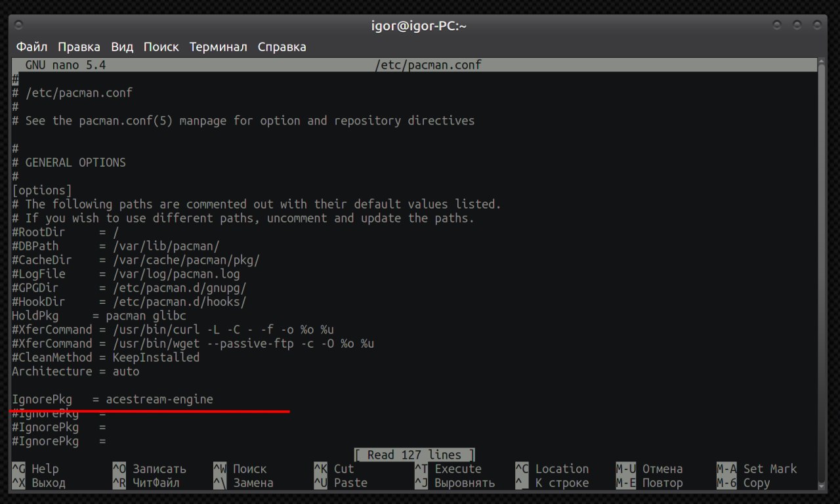
Task: Click the M-E Повтор shortcut
Action: pyautogui.click(x=649, y=483)
